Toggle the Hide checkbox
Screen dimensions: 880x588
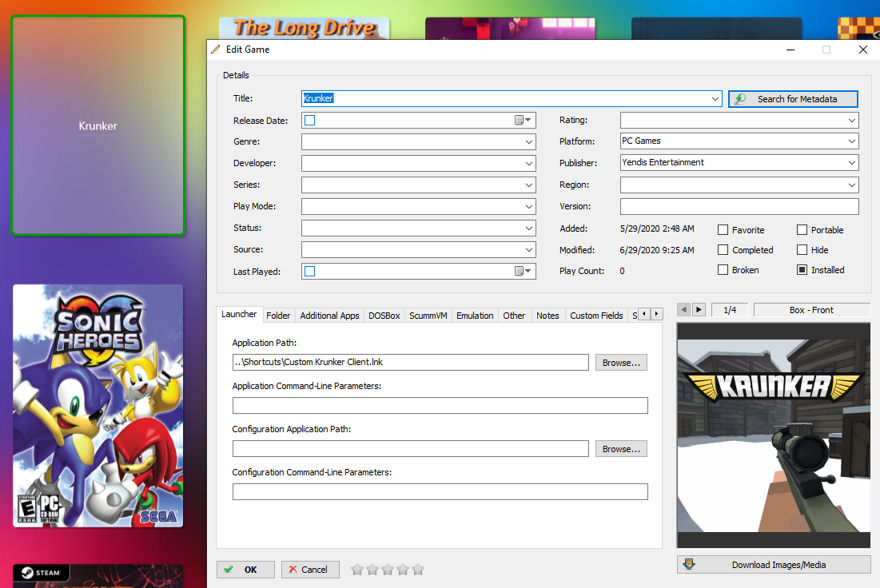802,250
